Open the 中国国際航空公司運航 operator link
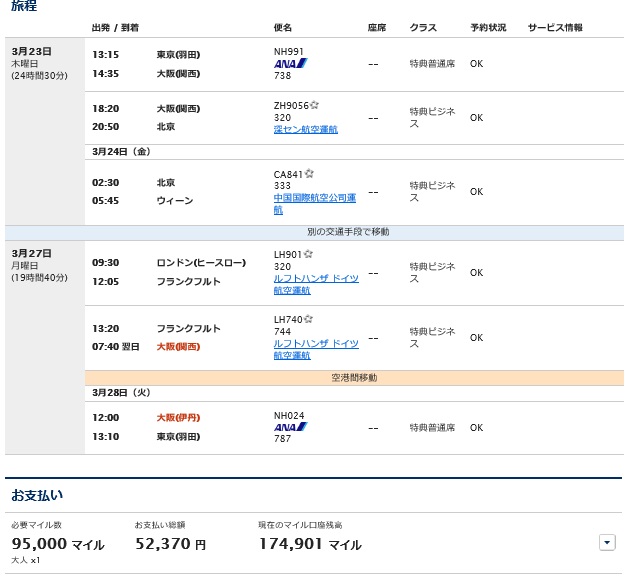631x579 pixels. [314, 204]
